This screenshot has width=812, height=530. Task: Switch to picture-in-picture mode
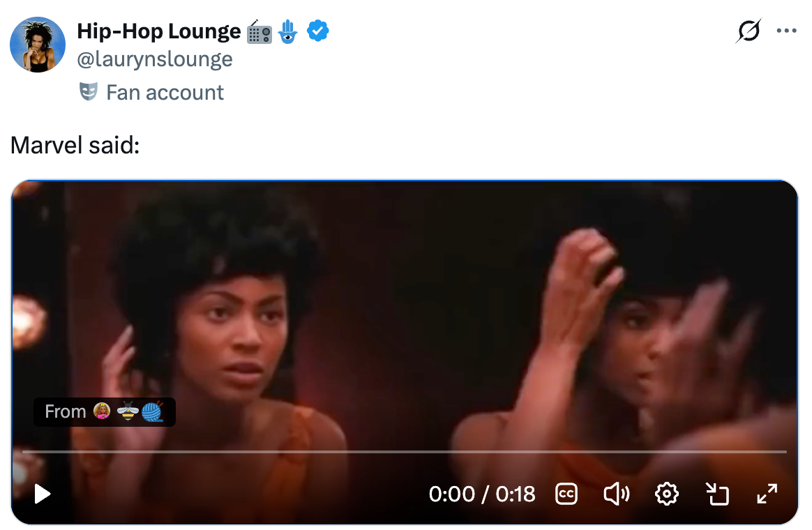717,494
